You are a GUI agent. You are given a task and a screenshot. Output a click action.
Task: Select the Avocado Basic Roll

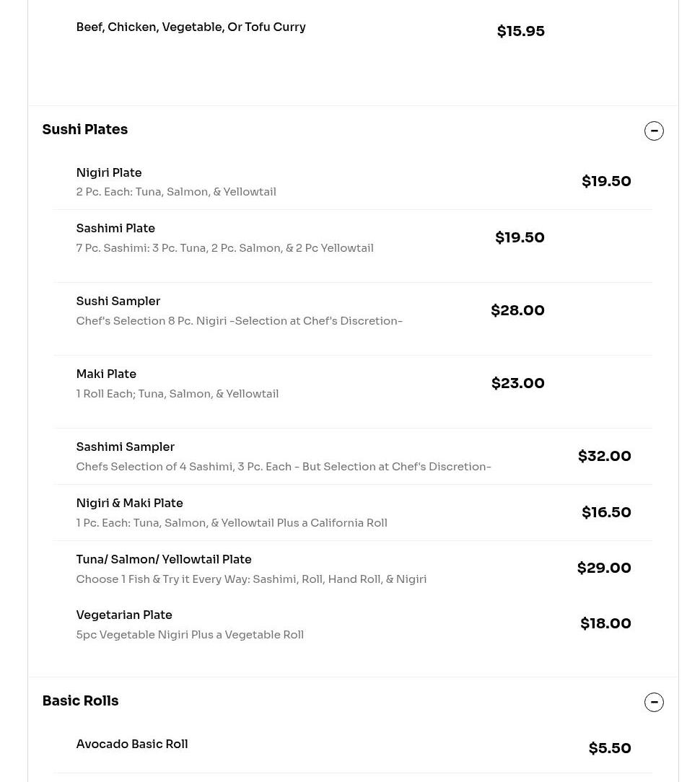tap(132, 744)
